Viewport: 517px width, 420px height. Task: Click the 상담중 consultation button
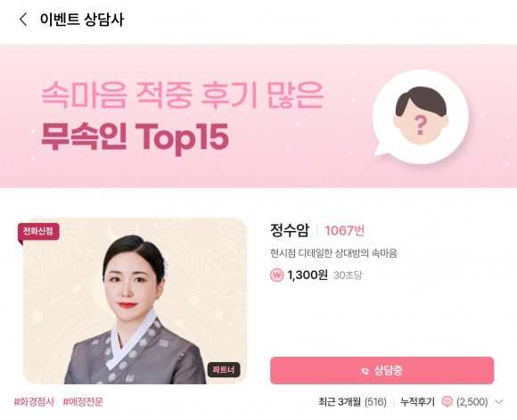pyautogui.click(x=382, y=371)
